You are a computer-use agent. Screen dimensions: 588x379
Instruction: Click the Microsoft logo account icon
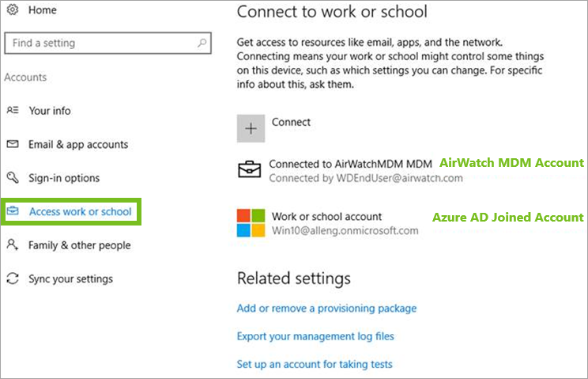pyautogui.click(x=251, y=223)
